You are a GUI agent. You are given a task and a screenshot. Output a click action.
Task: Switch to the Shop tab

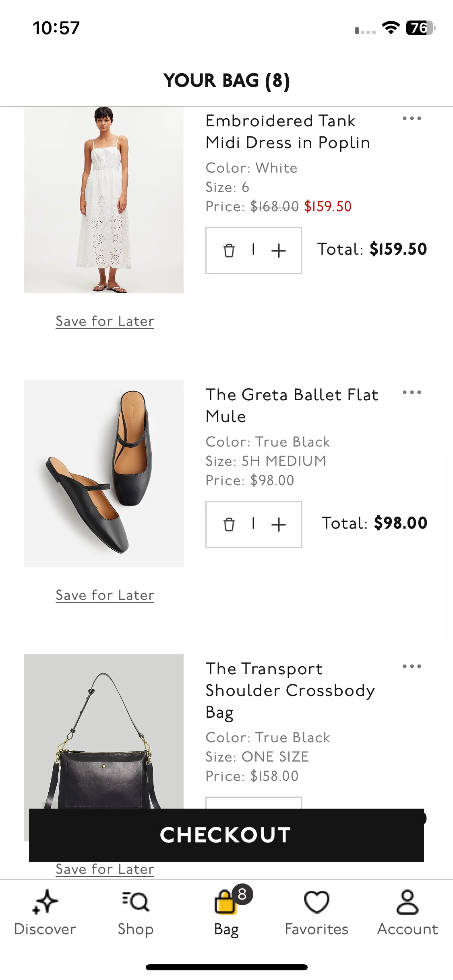[x=136, y=912]
